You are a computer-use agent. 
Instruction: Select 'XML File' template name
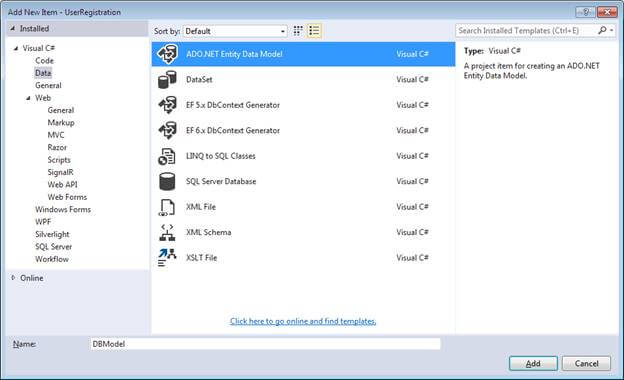[x=201, y=207]
